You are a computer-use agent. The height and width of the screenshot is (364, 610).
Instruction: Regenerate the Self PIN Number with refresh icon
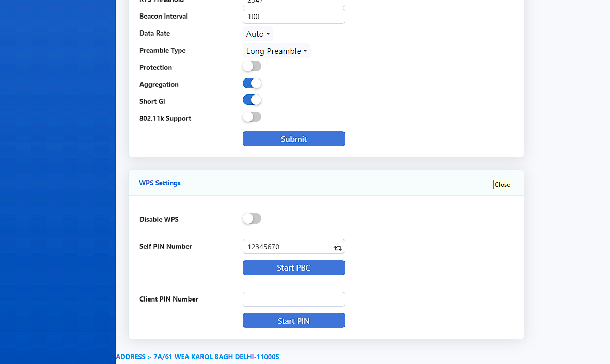click(x=338, y=248)
